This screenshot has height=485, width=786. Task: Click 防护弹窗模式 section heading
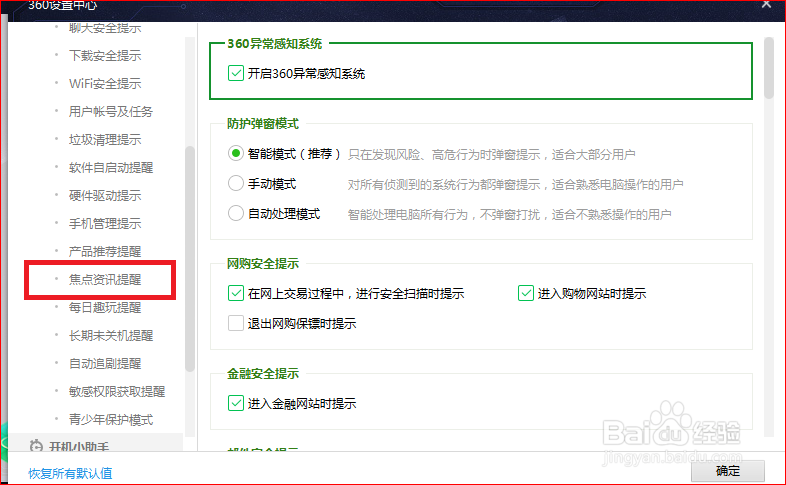pos(263,124)
